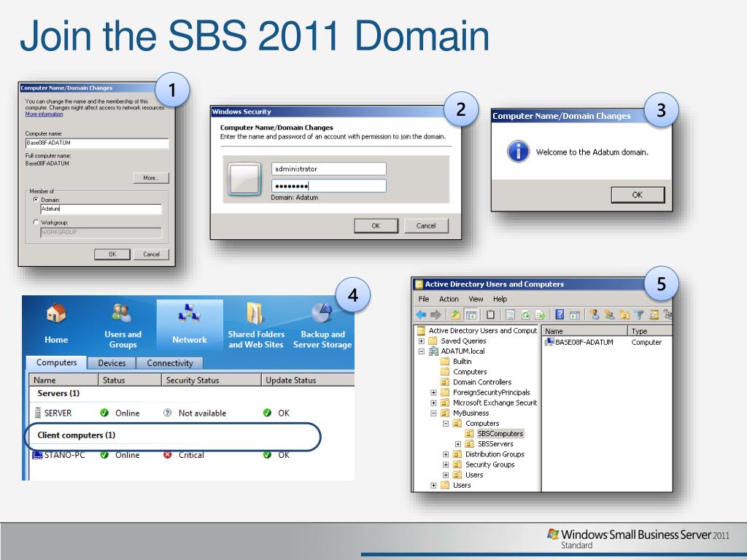Collapse the ADATUM.local node
747x560 pixels.
point(421,351)
